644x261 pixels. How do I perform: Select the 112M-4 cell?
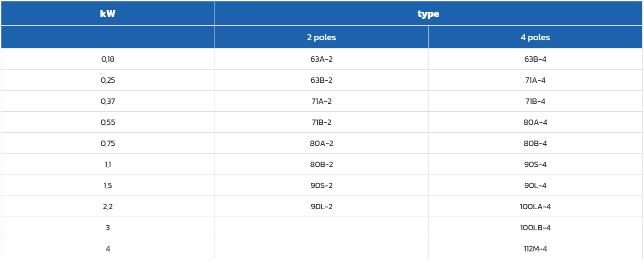(535, 249)
